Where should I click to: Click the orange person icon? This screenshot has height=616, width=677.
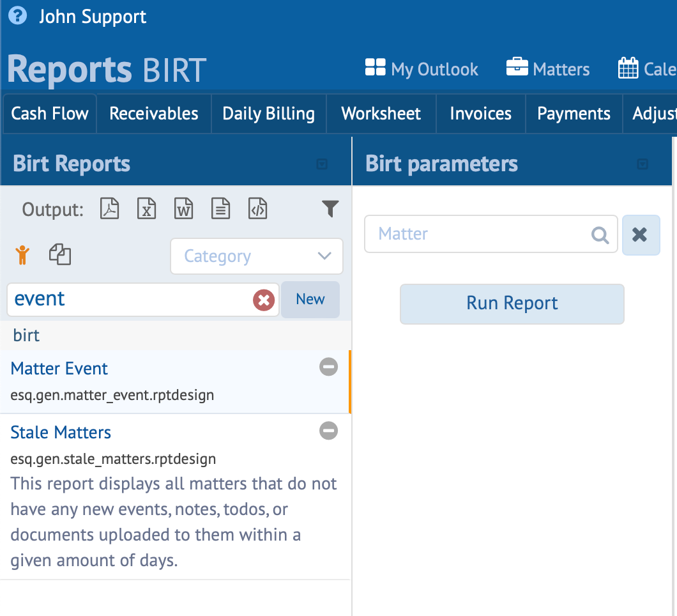[x=23, y=255]
